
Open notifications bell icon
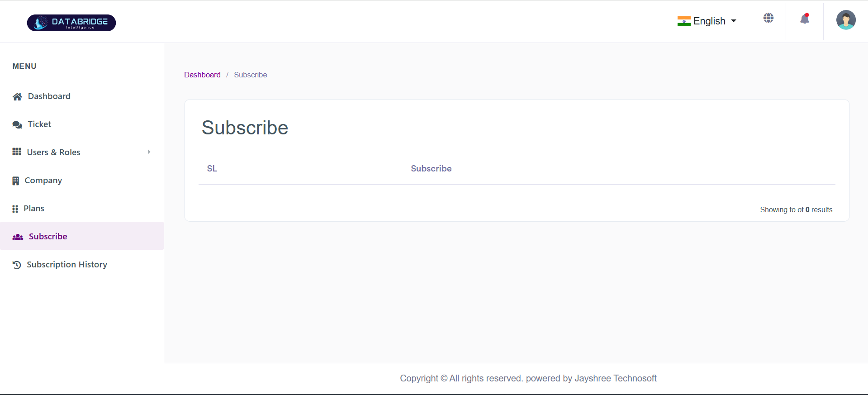point(805,19)
